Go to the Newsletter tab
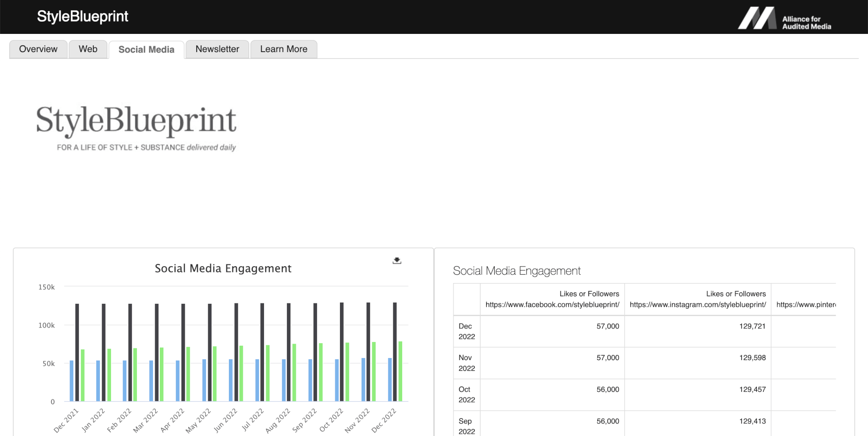This screenshot has width=868, height=436. (217, 49)
